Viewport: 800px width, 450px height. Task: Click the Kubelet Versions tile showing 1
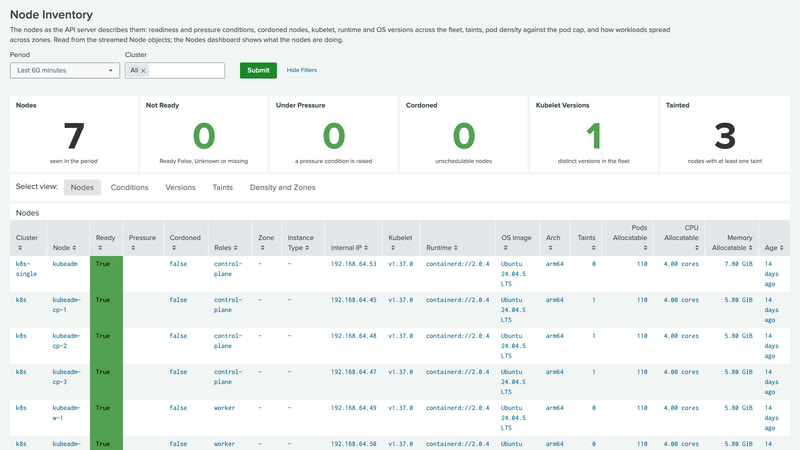pyautogui.click(x=594, y=134)
